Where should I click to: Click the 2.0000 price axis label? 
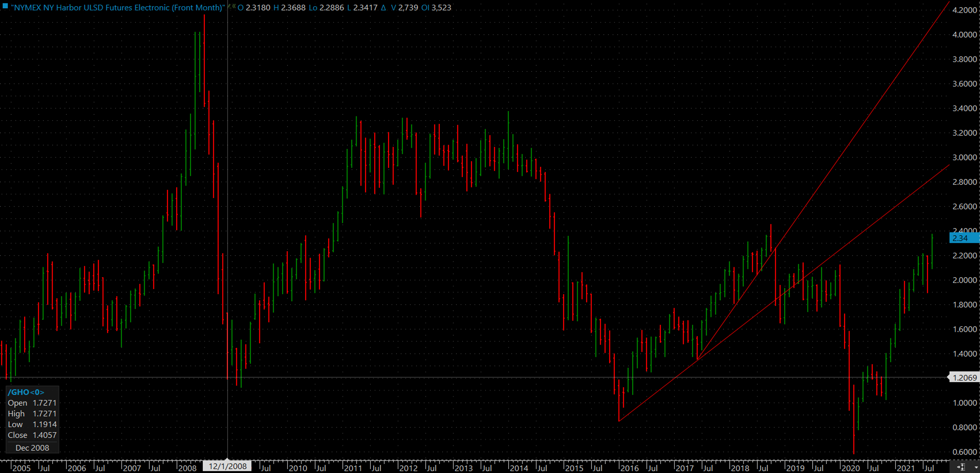964,280
